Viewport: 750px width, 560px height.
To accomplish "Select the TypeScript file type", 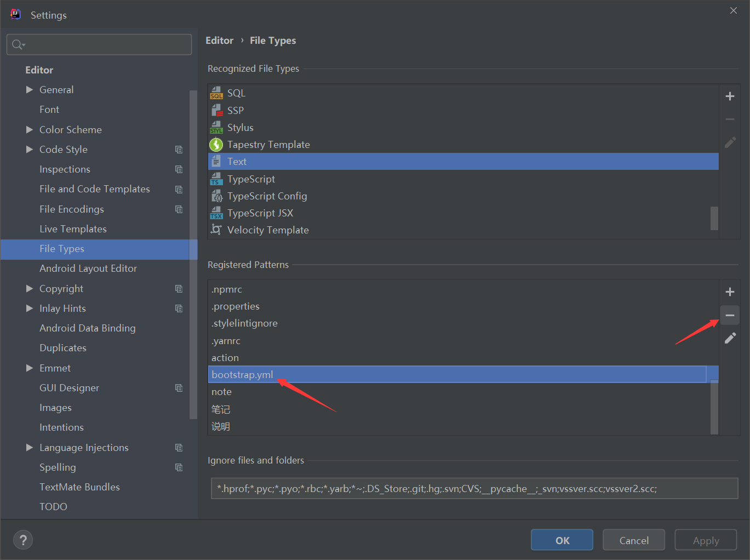I will [251, 179].
